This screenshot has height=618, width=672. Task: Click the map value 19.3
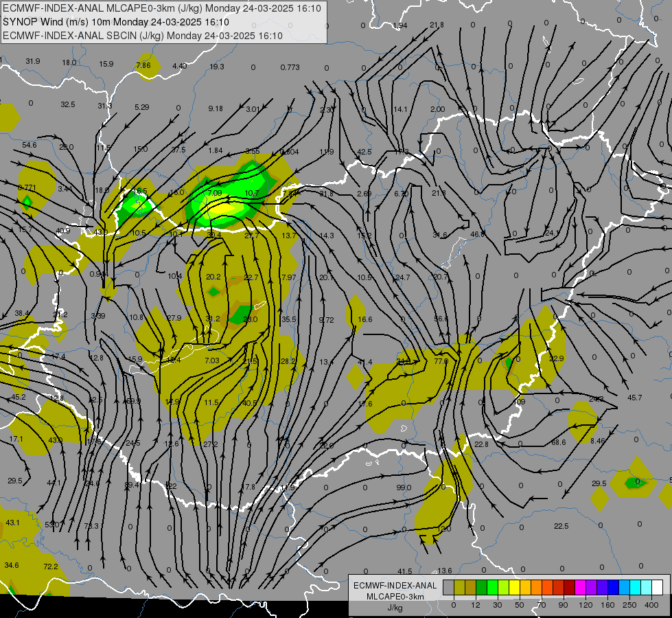(x=218, y=67)
